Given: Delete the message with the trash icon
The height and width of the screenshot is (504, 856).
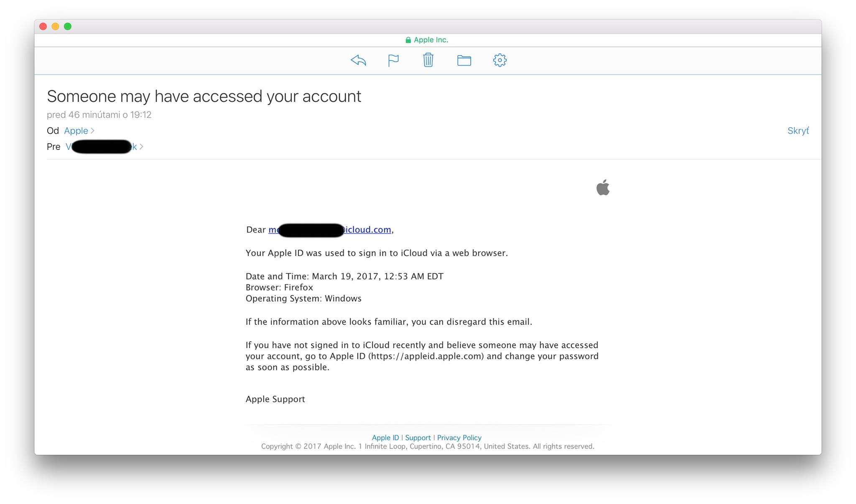Looking at the screenshot, I should point(428,60).
